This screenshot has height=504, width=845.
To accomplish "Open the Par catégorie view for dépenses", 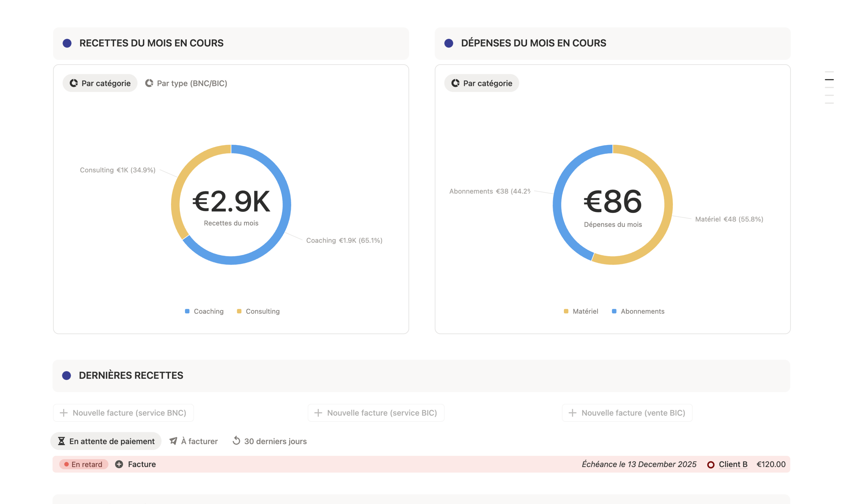I will [x=481, y=83].
